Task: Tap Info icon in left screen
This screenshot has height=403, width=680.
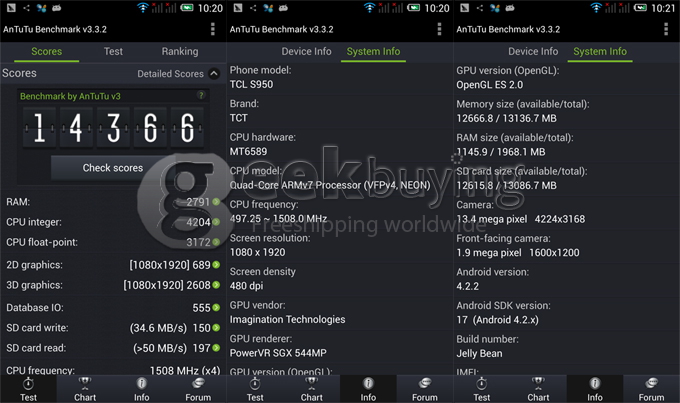Action: [141, 383]
